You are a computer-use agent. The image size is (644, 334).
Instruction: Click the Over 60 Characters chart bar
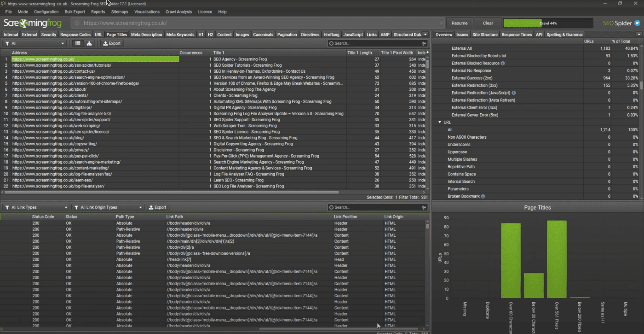[511, 261]
